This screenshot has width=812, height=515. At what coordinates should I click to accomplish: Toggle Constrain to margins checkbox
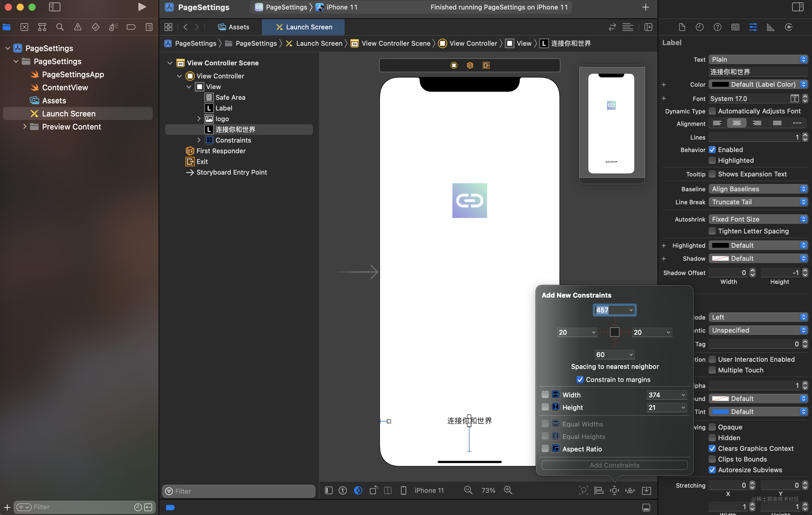[580, 380]
